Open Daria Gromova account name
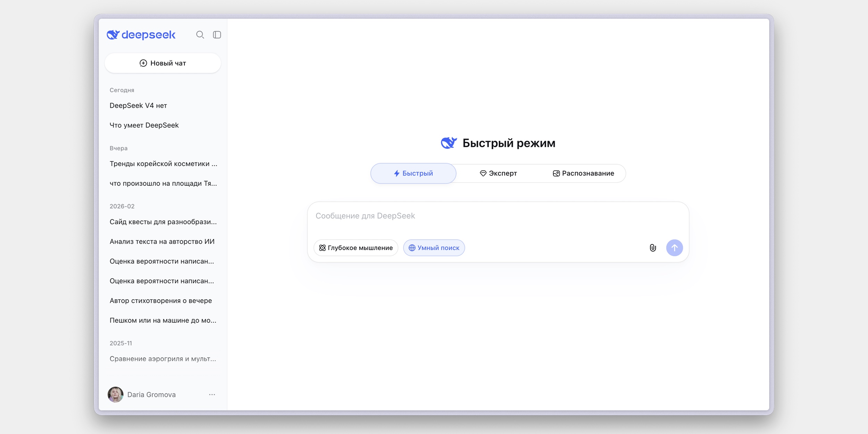 click(151, 395)
